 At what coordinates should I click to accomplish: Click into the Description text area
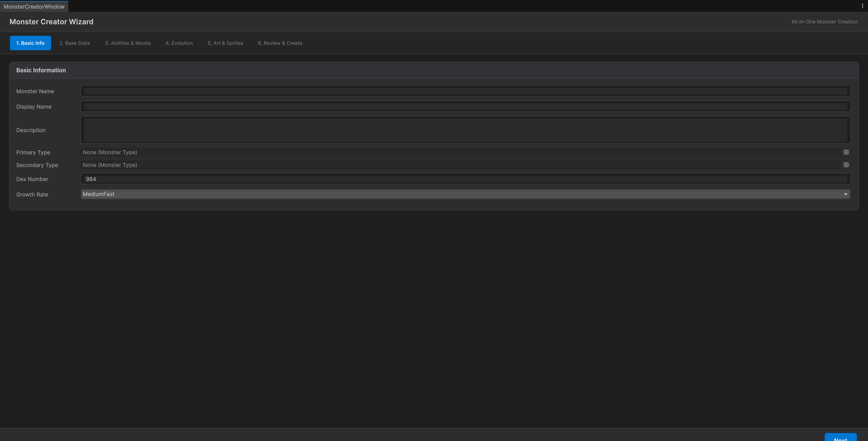click(465, 130)
